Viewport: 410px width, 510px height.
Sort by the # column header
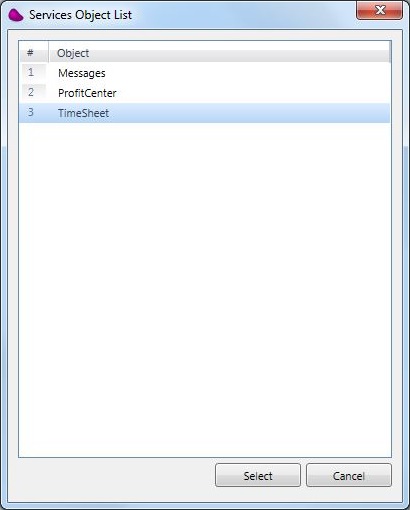click(34, 53)
